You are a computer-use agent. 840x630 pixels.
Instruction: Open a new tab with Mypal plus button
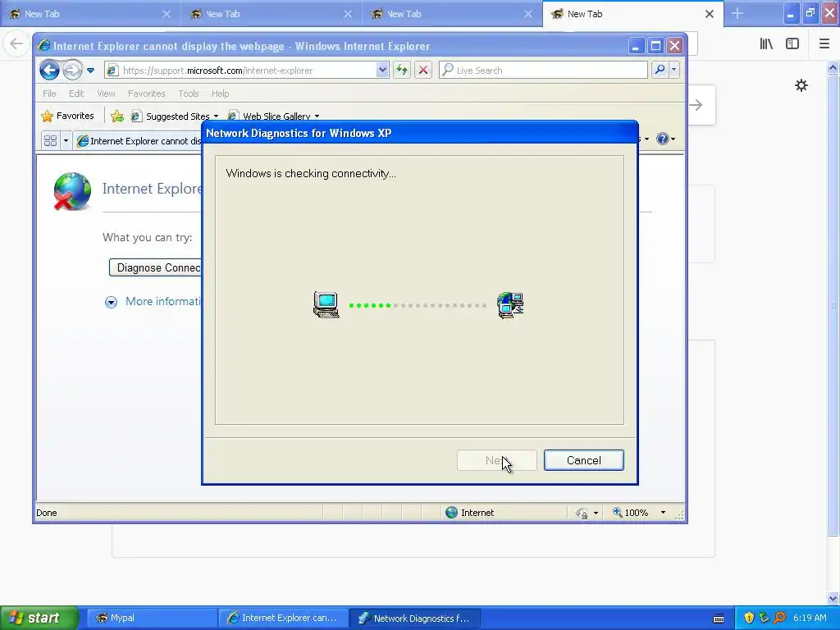tap(737, 13)
